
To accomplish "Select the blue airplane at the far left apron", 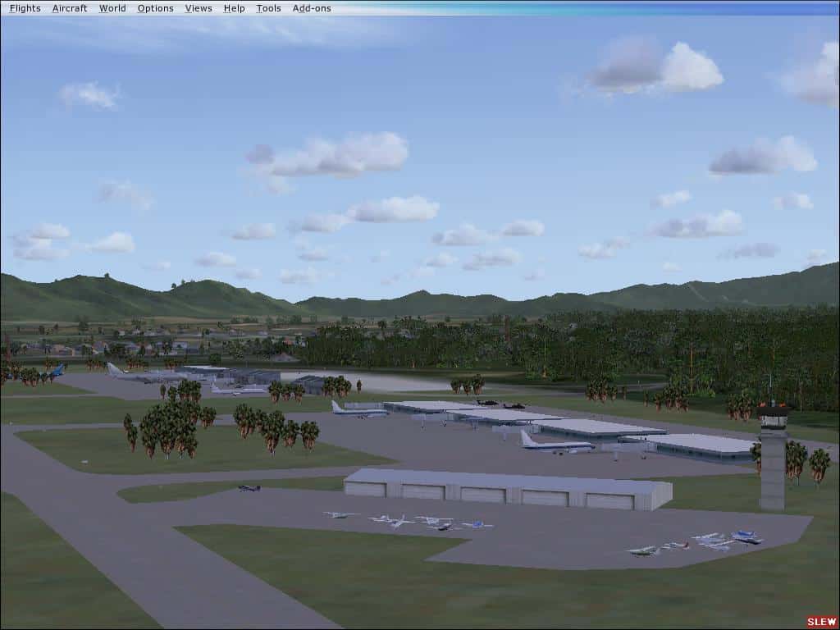I will [x=56, y=370].
